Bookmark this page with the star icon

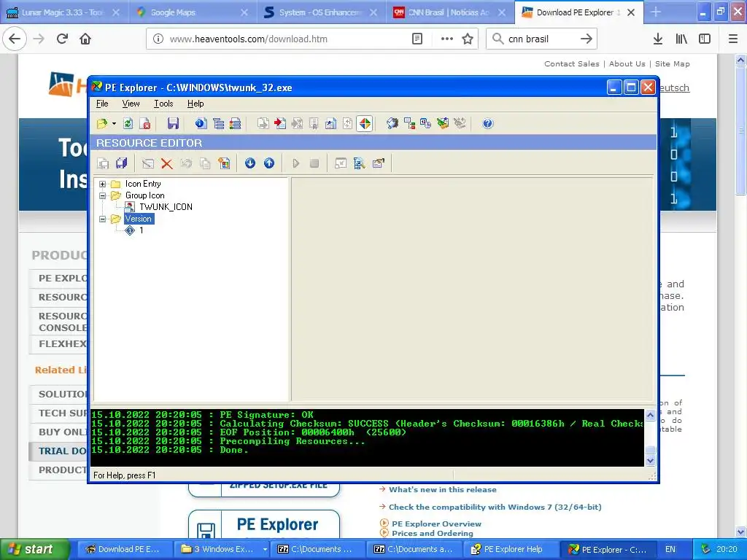point(468,39)
